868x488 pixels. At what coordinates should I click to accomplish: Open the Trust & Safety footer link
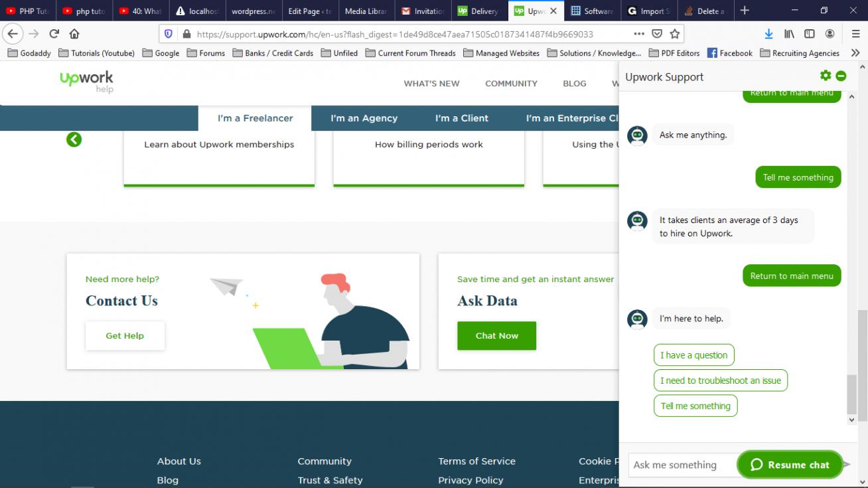pyautogui.click(x=330, y=480)
